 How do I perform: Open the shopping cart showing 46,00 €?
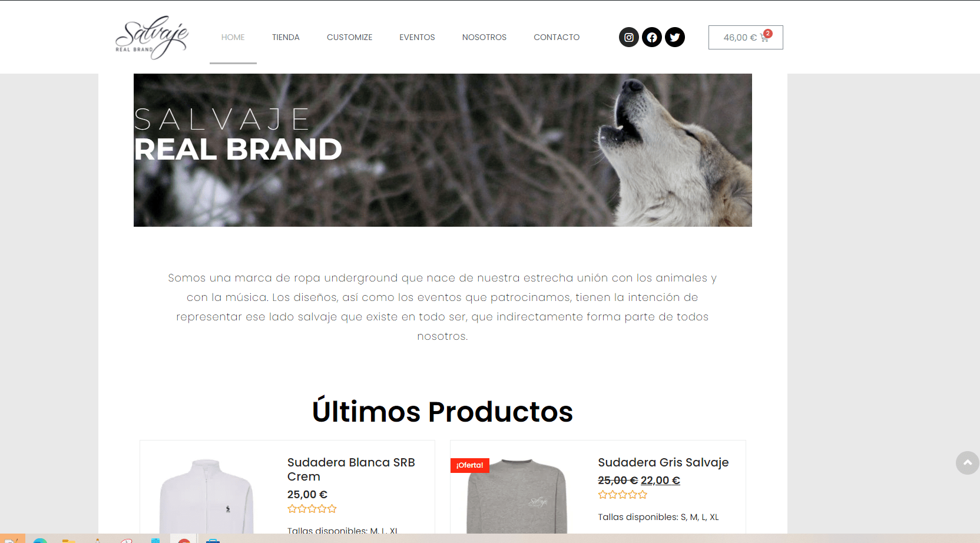click(746, 37)
